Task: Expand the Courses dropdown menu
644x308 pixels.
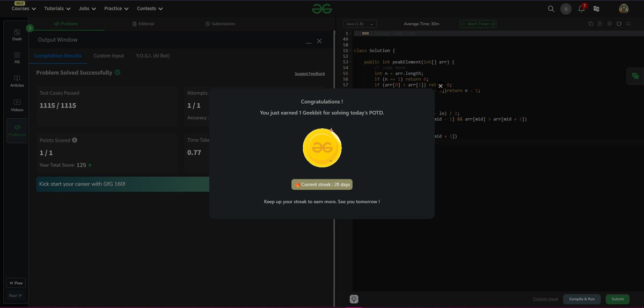Action: point(24,9)
